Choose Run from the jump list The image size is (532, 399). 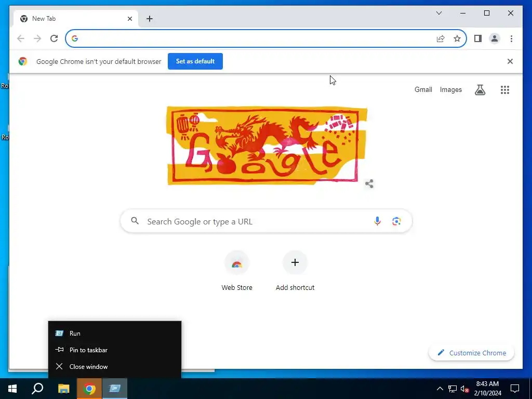point(115,333)
